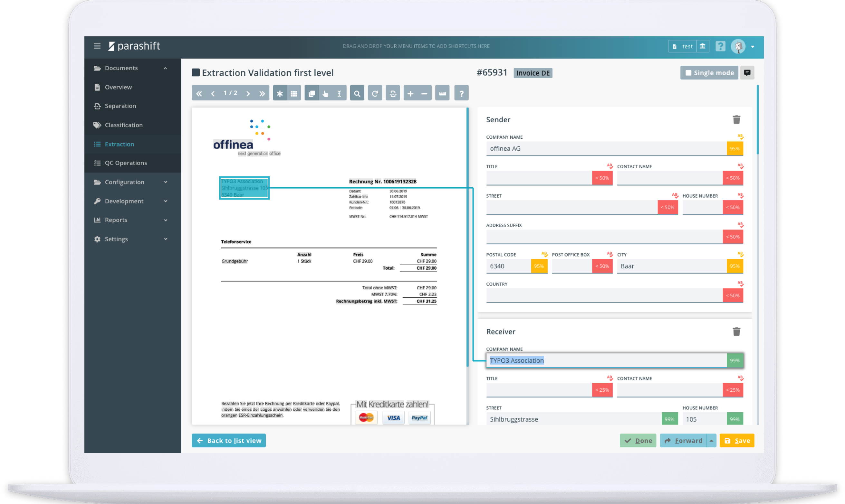Switch to the grid view icon

click(294, 93)
